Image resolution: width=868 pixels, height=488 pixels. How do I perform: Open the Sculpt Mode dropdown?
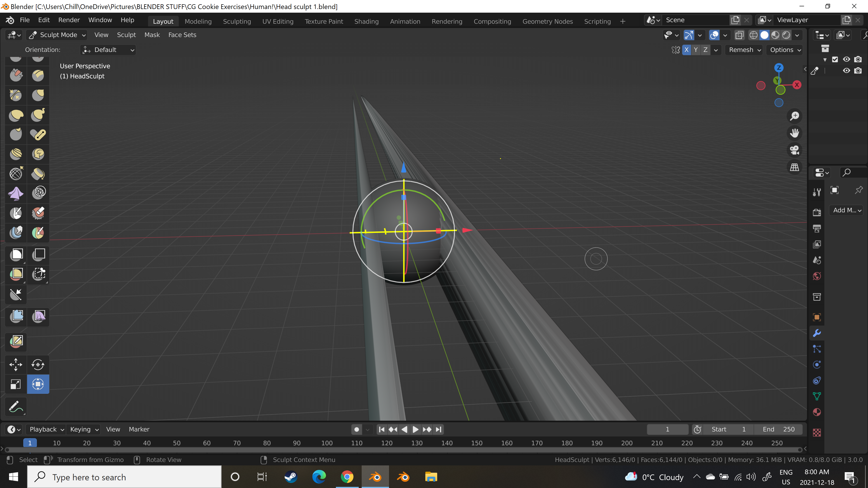pyautogui.click(x=58, y=35)
